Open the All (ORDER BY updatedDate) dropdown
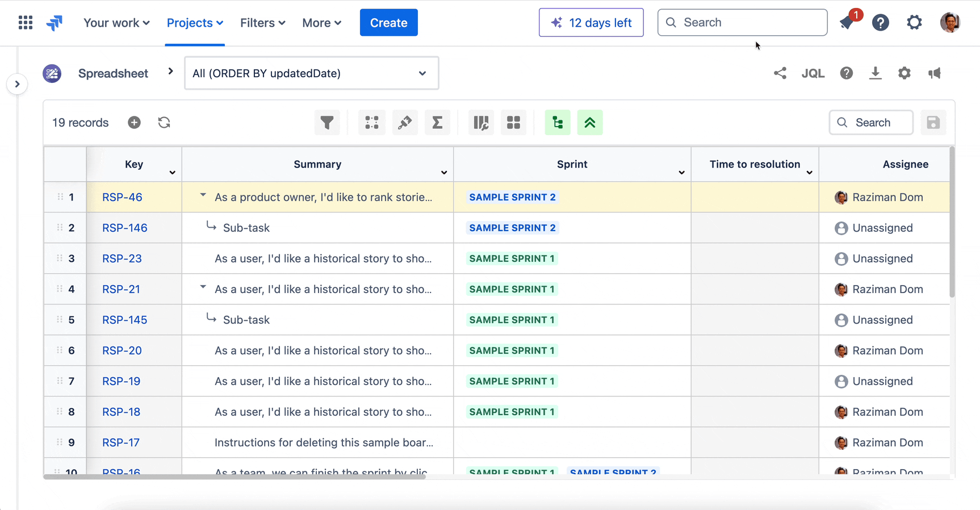The height and width of the screenshot is (510, 980). [x=311, y=73]
